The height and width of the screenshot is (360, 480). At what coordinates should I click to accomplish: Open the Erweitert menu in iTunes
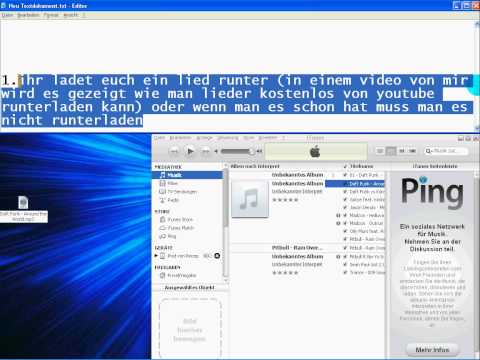tap(268, 138)
